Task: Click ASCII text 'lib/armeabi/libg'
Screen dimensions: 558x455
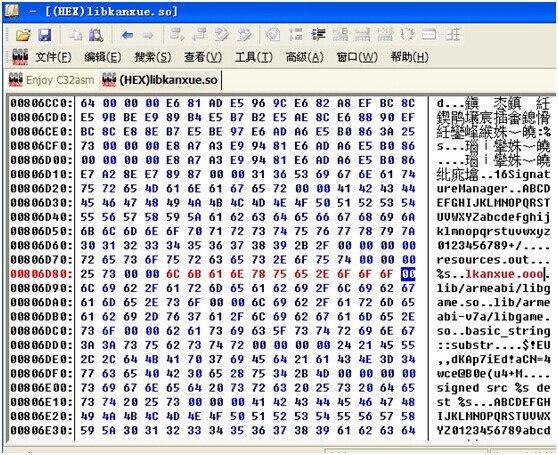Action: [x=493, y=288]
